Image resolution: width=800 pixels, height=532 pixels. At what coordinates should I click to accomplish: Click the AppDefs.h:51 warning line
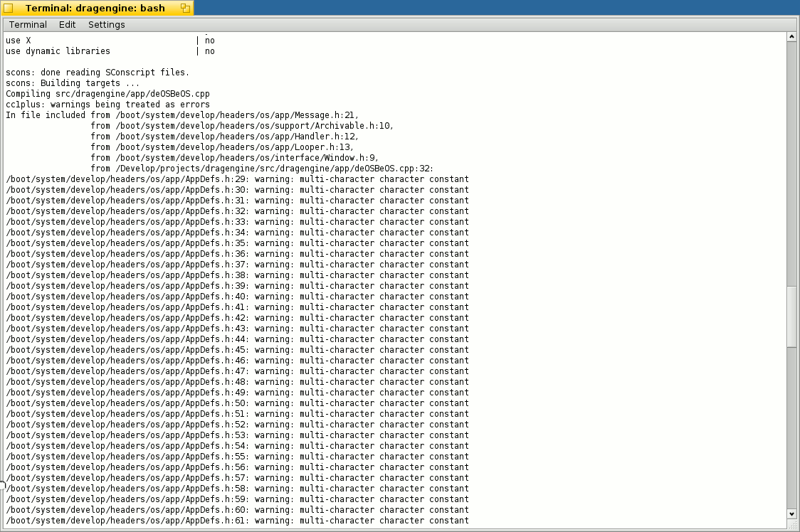click(x=237, y=414)
